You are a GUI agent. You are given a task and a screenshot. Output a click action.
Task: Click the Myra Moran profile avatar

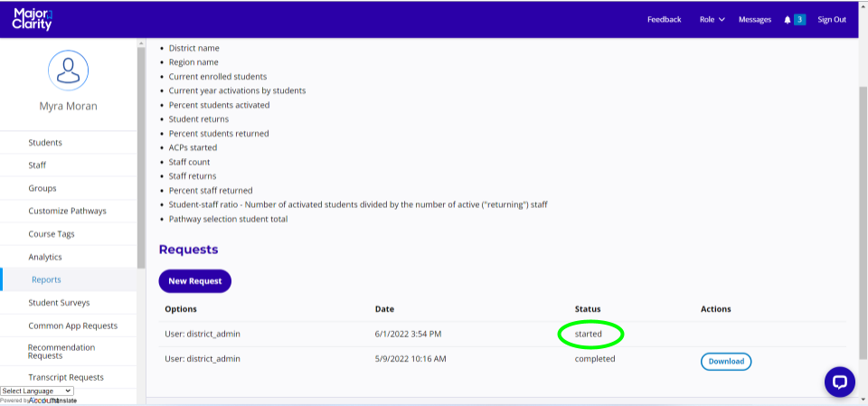(x=69, y=70)
